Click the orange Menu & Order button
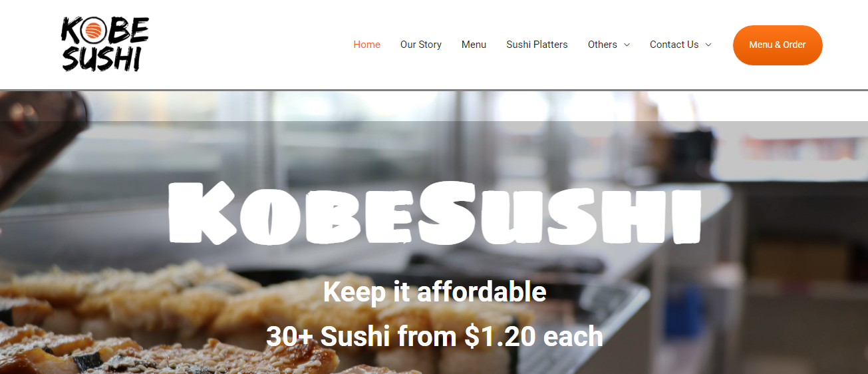Viewport: 868px width, 374px height. point(778,45)
